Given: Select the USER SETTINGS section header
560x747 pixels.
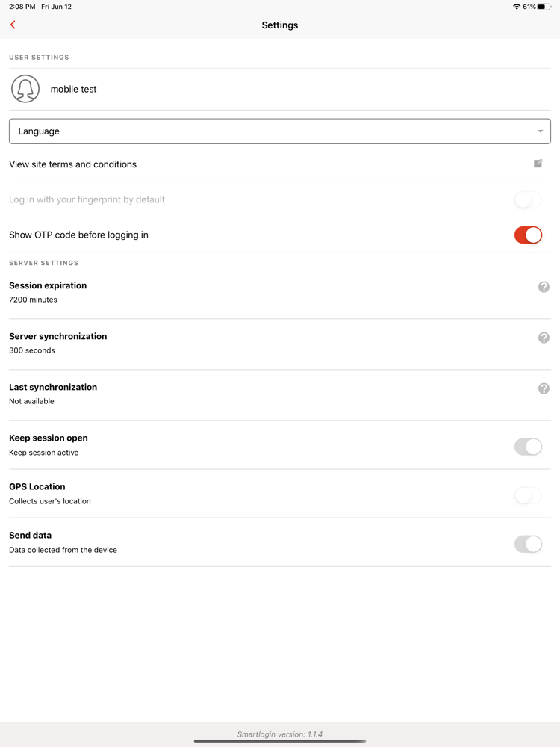Looking at the screenshot, I should [x=39, y=58].
